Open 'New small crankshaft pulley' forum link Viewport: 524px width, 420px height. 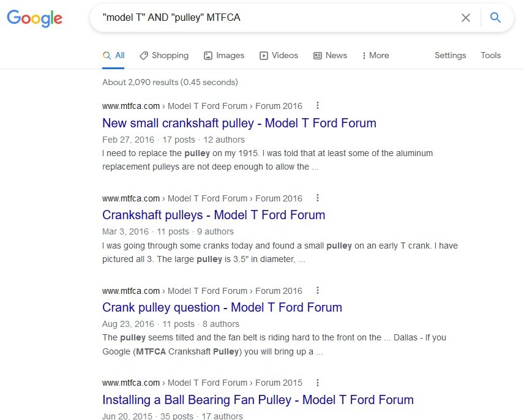click(239, 123)
